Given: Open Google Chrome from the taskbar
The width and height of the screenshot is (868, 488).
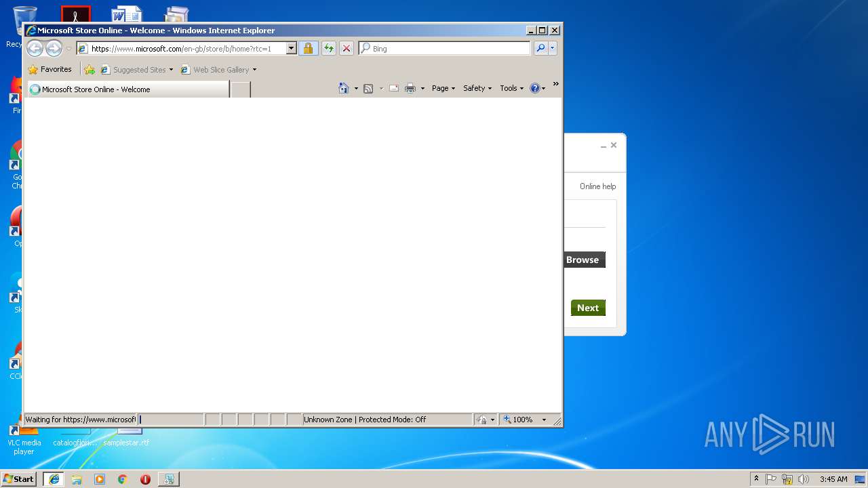Looking at the screenshot, I should tap(123, 479).
